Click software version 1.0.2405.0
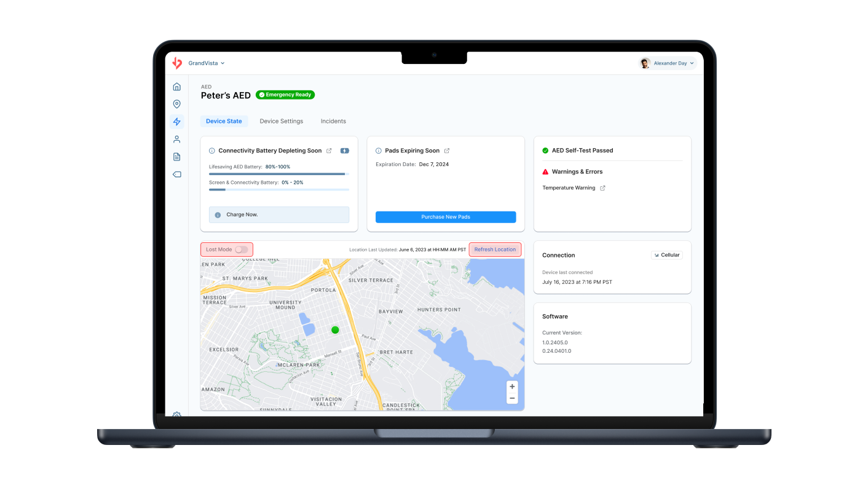Screen dimensions: 868x488 (x=555, y=342)
